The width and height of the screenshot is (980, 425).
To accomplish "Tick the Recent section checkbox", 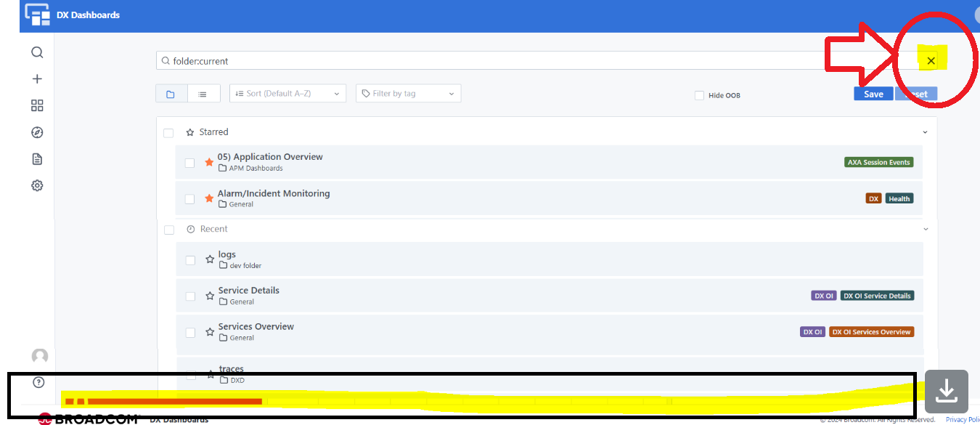I will (169, 230).
